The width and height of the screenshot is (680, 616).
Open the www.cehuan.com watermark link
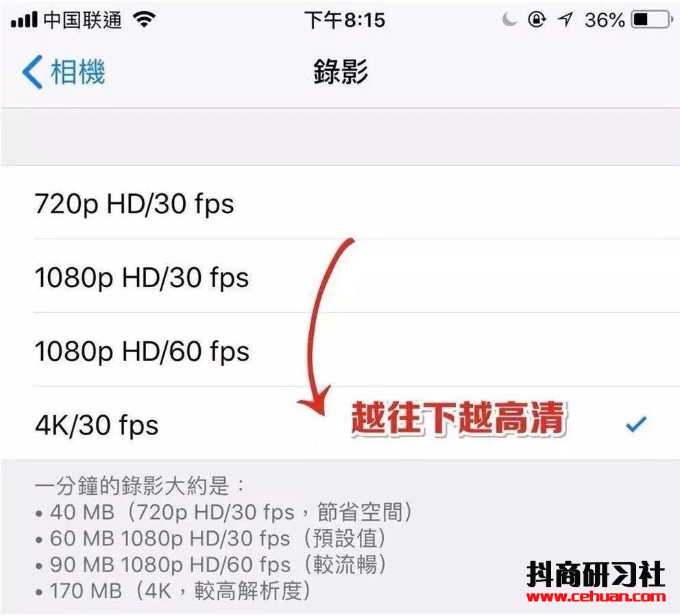(596, 596)
